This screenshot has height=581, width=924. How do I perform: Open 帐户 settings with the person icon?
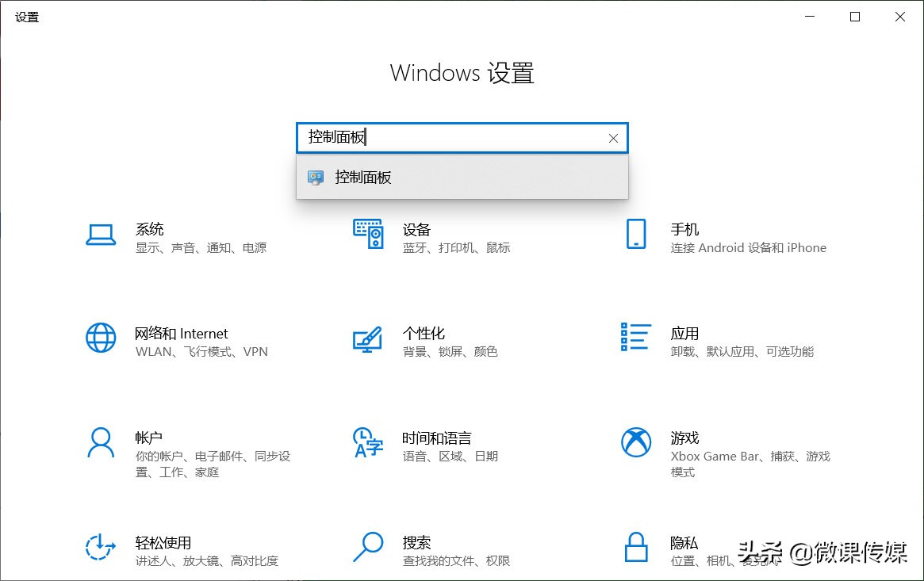[101, 444]
